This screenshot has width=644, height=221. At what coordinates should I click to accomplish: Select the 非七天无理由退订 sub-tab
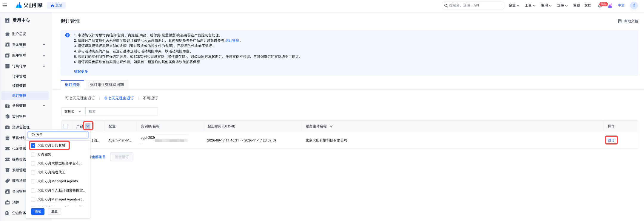pos(119,98)
